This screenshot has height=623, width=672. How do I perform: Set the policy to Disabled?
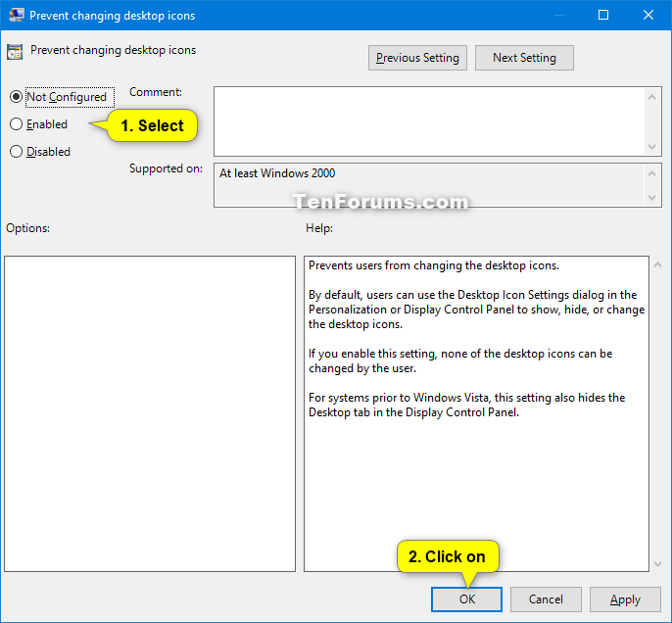coord(16,152)
